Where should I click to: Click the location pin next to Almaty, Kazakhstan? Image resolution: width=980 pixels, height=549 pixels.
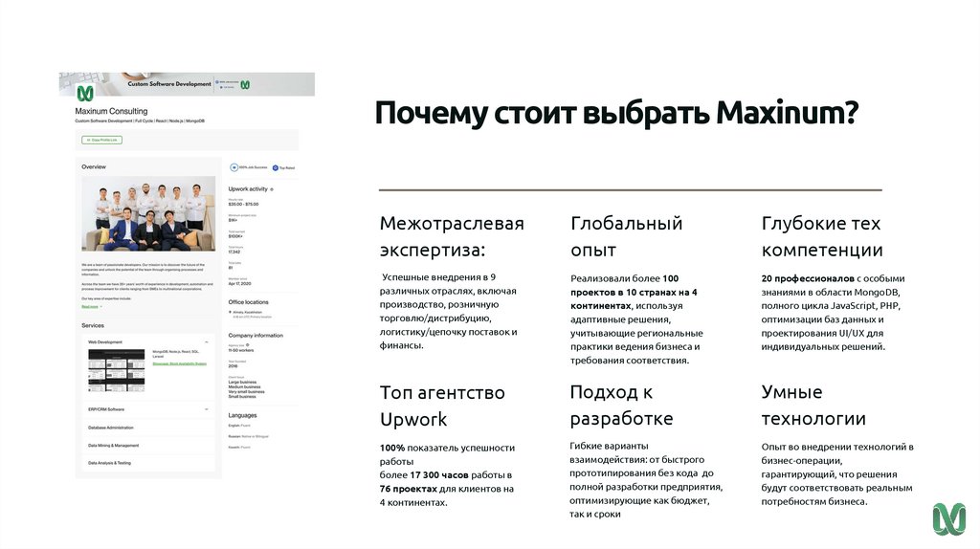[230, 312]
